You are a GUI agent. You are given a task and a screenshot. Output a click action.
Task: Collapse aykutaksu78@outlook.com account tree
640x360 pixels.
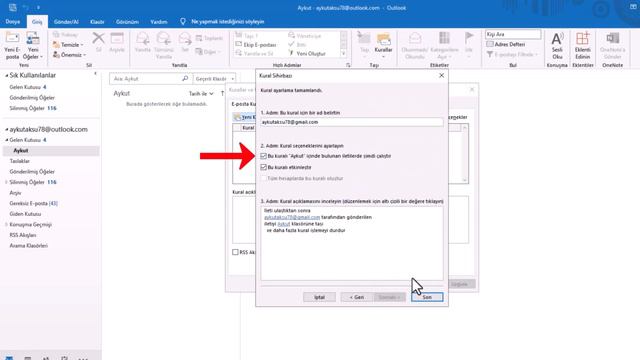7,129
